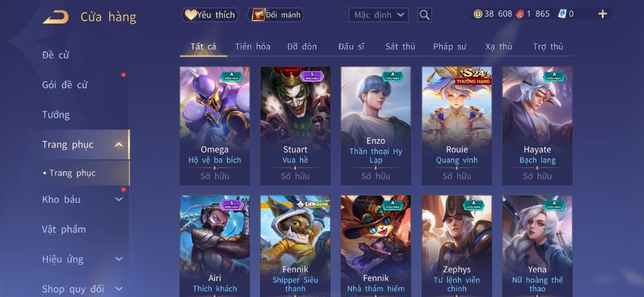Viewport: 644px width, 297px height.
Task: Switch to the Sát thủ tab
Action: (400, 46)
